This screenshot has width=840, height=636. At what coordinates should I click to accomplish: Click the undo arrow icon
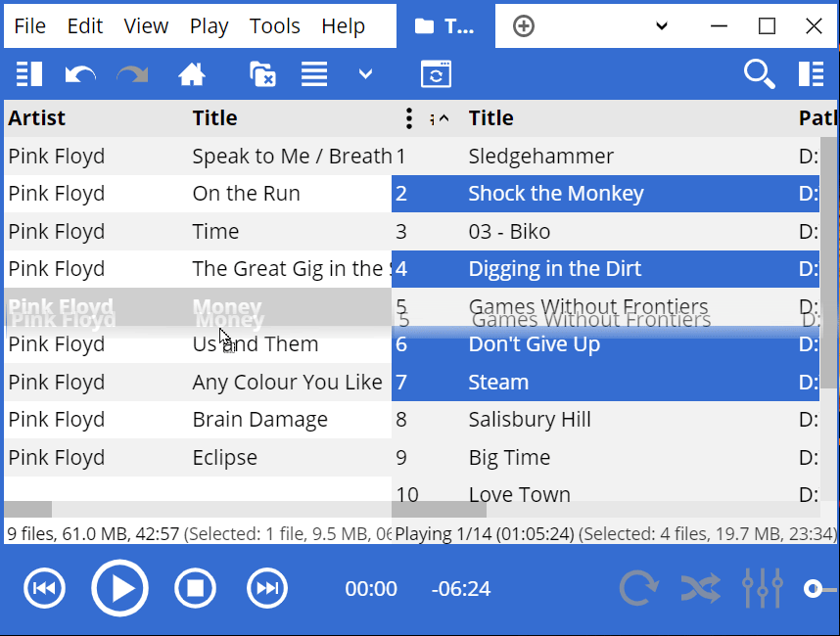pyautogui.click(x=79, y=74)
